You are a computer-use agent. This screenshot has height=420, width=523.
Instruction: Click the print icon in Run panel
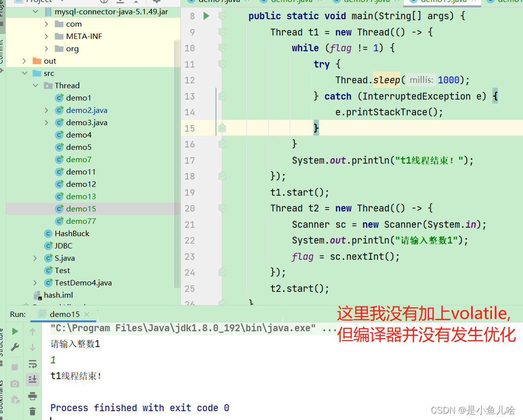[x=33, y=396]
